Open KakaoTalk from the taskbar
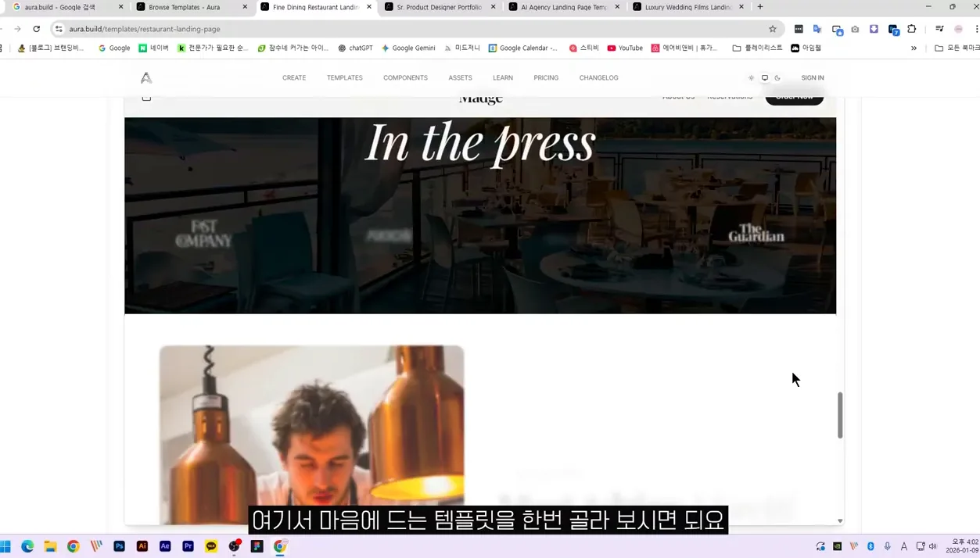This screenshot has width=980, height=558. (211, 546)
